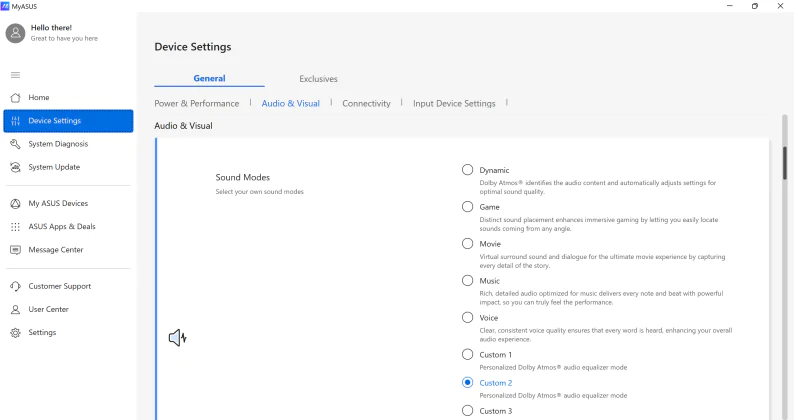The width and height of the screenshot is (794, 420).
Task: Open the user profile avatar
Action: 15,33
